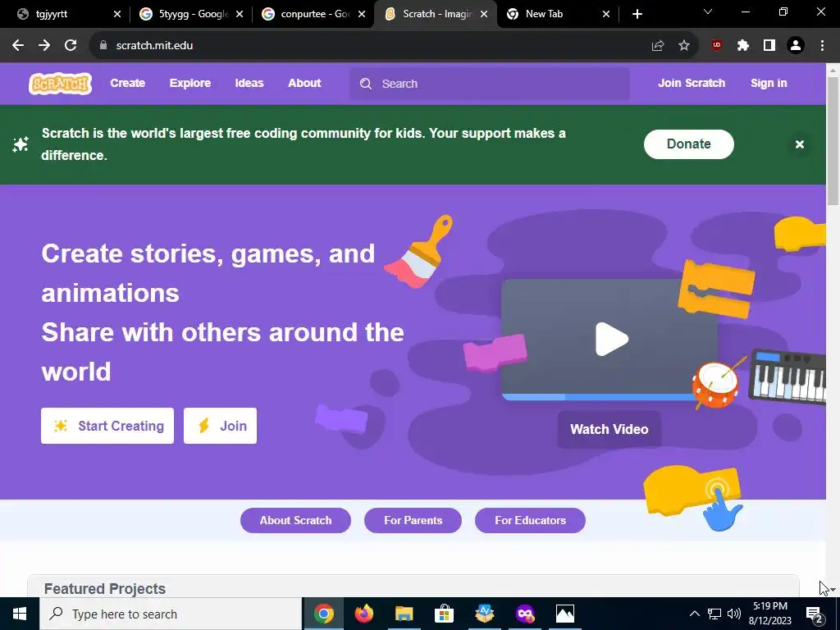Play the intro video thumbnail
Viewport: 840px width, 630px height.
[611, 339]
